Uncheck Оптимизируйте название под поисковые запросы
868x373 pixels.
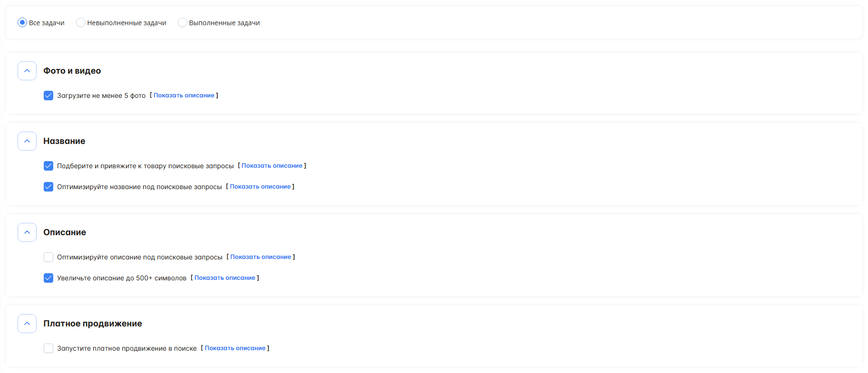pos(48,187)
